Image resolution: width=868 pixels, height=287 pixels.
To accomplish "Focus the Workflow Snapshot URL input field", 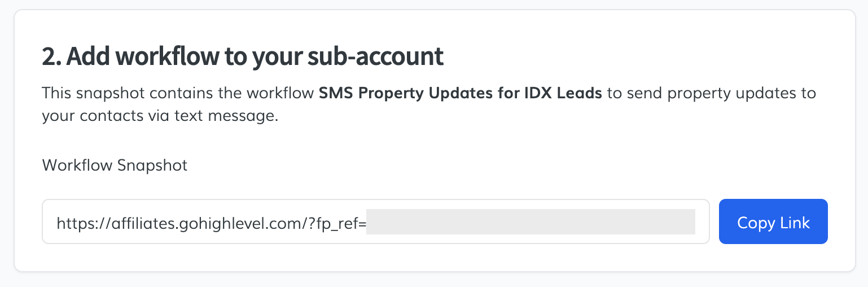I will coord(375,222).
